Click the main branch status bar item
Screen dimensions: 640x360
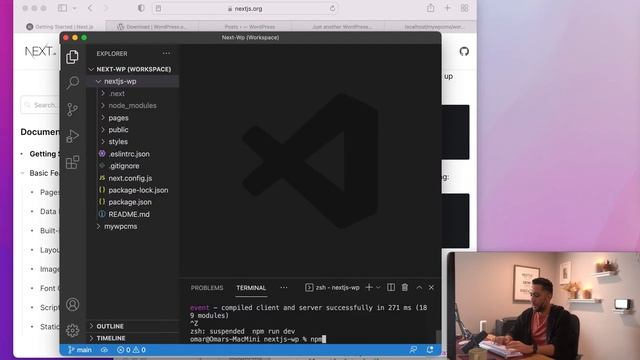pyautogui.click(x=80, y=350)
